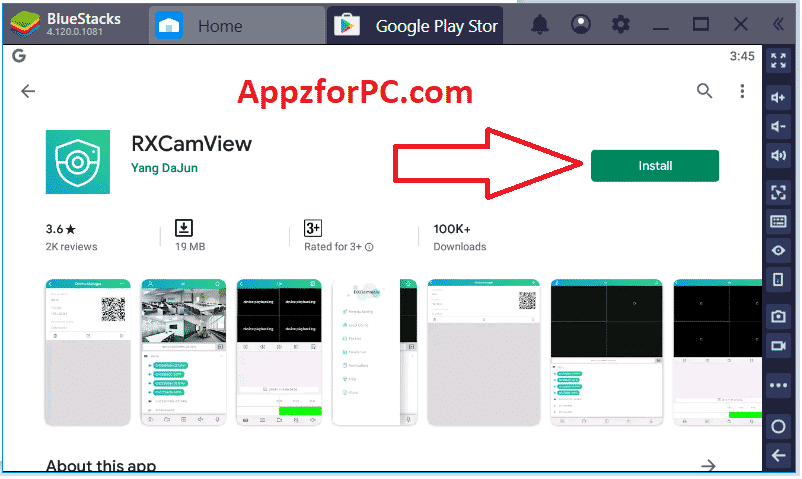This screenshot has width=802, height=479.
Task: Open the first screenshot with QR code
Action: 87,353
